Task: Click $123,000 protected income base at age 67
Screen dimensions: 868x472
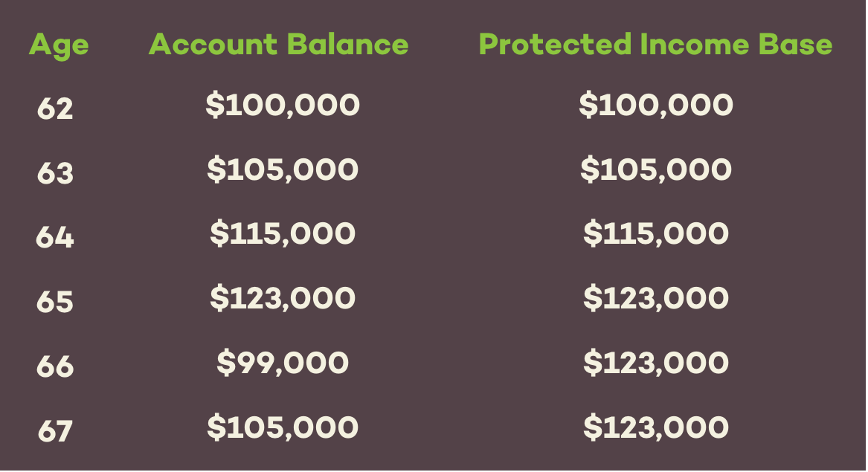Action: pyautogui.click(x=656, y=427)
